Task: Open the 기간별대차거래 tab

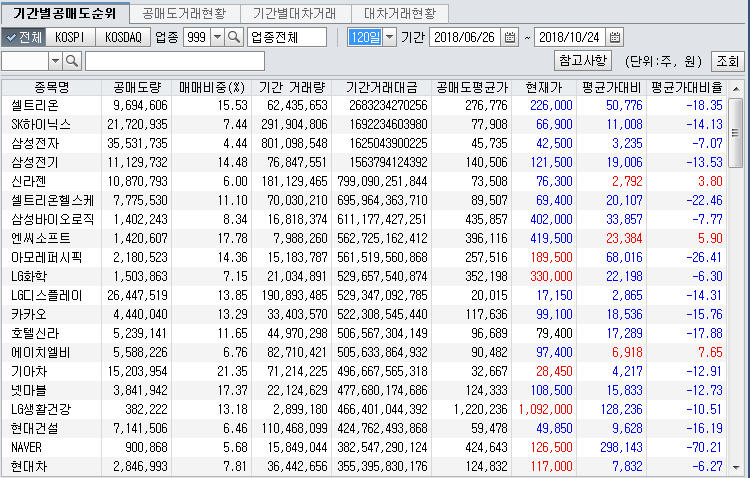Action: tap(294, 14)
